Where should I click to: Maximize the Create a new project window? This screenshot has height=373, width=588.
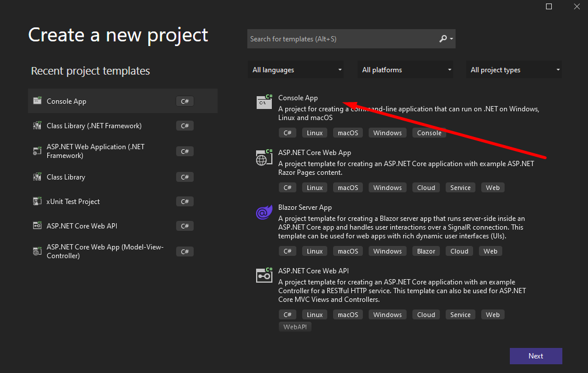tap(549, 6)
